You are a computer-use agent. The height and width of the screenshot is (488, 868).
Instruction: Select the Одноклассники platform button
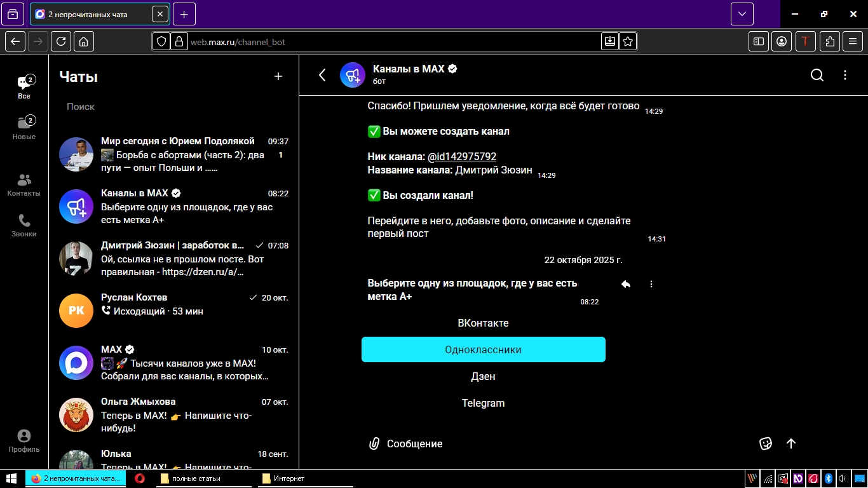coord(483,349)
